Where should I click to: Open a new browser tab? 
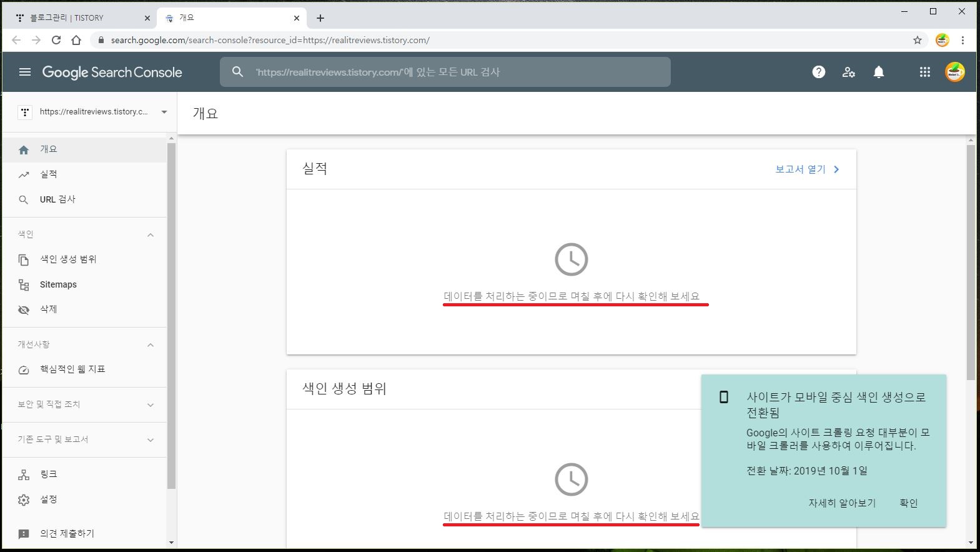[x=320, y=18]
